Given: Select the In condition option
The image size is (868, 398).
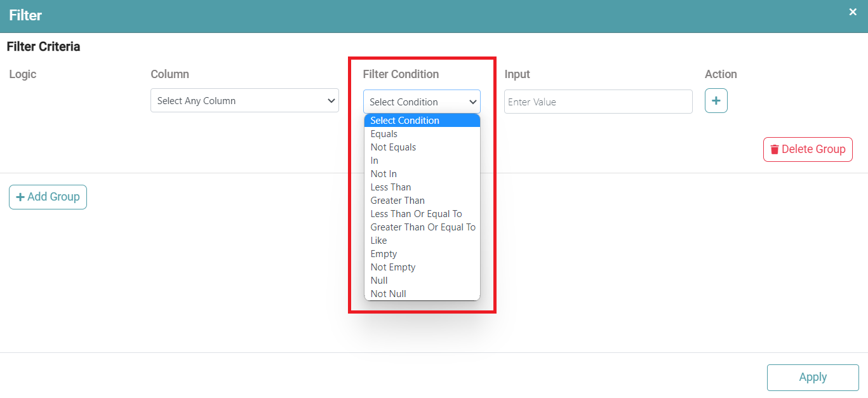Looking at the screenshot, I should click(x=375, y=161).
